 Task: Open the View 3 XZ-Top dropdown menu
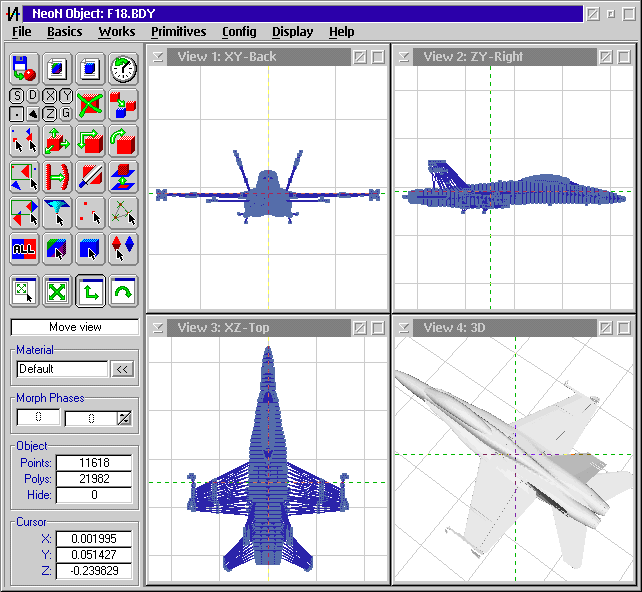[158, 328]
